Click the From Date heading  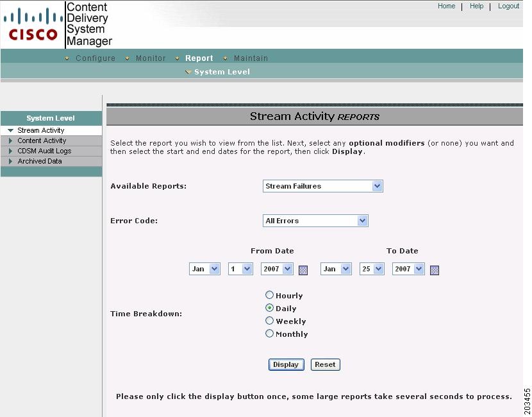[x=272, y=251]
